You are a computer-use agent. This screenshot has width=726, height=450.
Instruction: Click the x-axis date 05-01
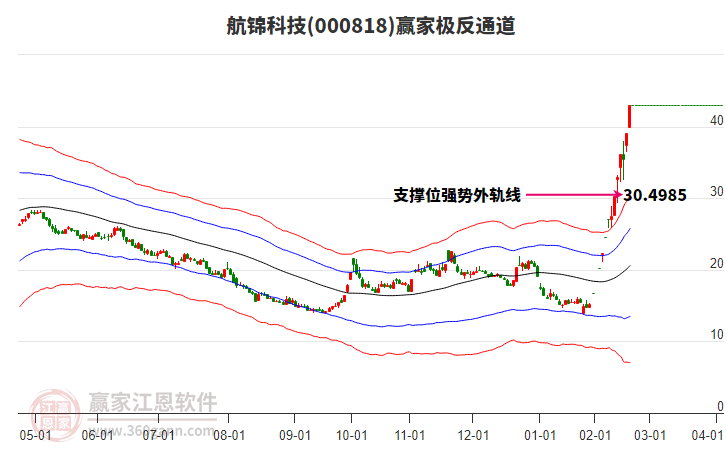35,436
